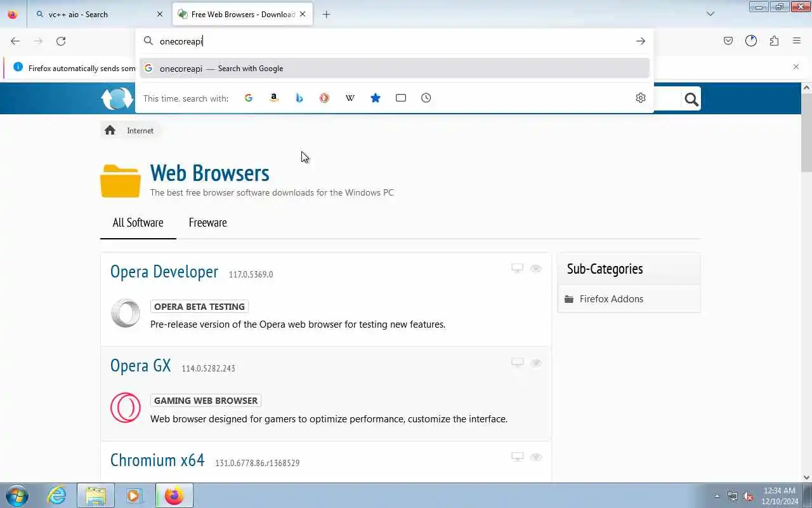Dismiss the Firefox notification bar
The height and width of the screenshot is (508, 812).
(796, 67)
